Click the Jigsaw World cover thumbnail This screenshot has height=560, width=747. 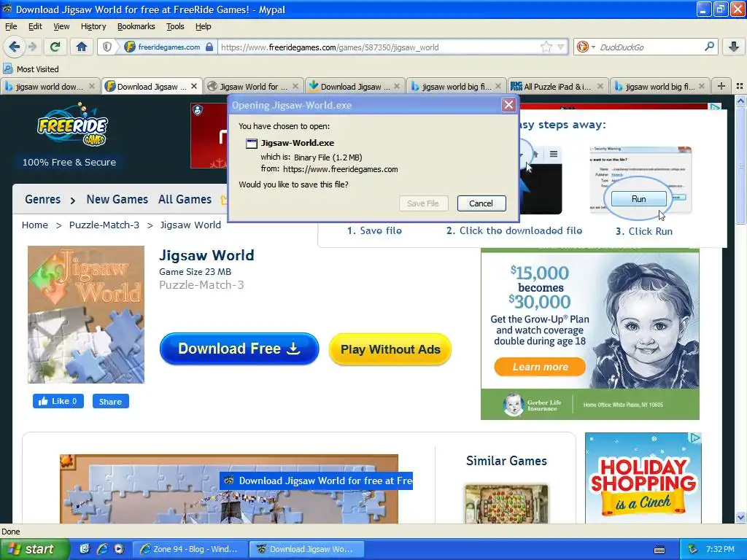(86, 314)
